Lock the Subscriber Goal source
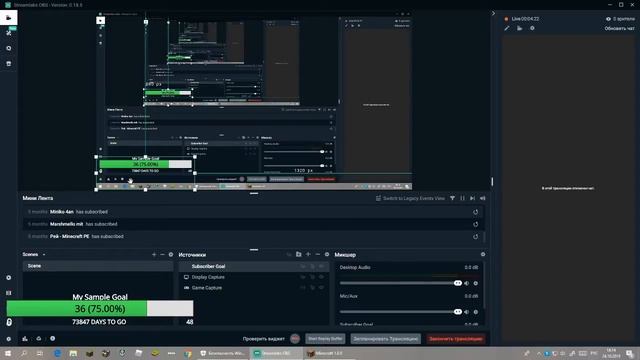This screenshot has height=360, width=640. 313,267
